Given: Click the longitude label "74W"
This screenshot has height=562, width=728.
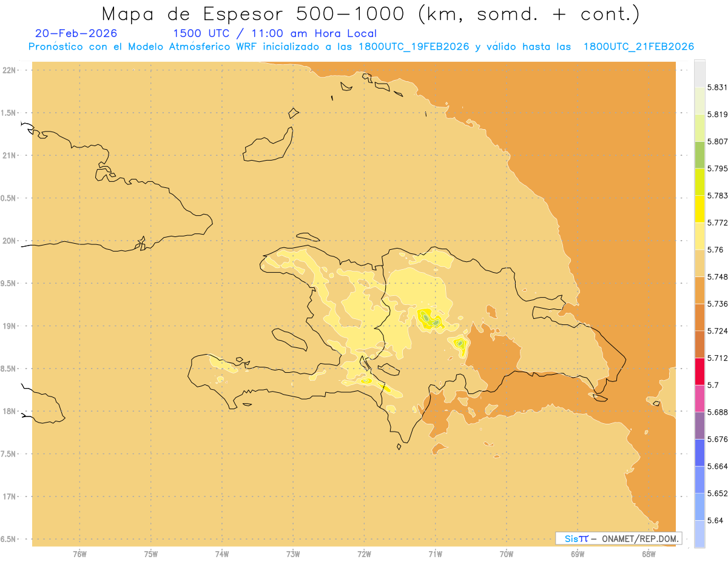Looking at the screenshot, I should click(x=222, y=554).
